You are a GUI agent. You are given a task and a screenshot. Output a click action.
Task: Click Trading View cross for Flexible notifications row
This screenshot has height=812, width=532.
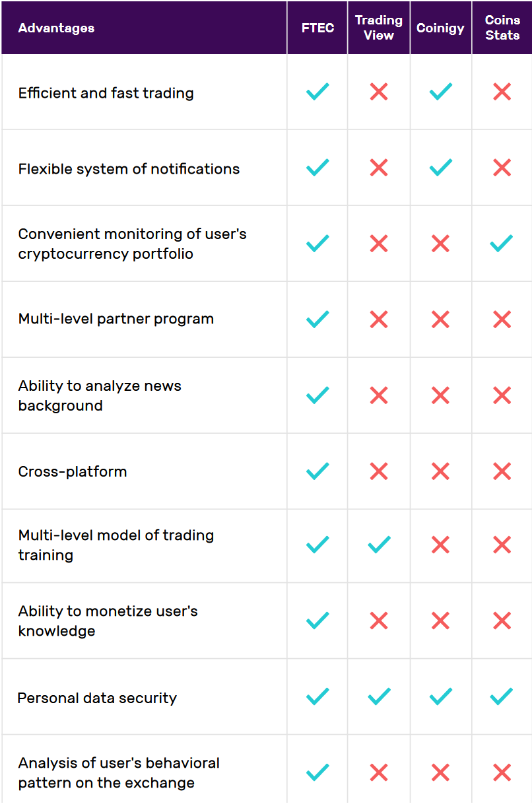tap(379, 168)
